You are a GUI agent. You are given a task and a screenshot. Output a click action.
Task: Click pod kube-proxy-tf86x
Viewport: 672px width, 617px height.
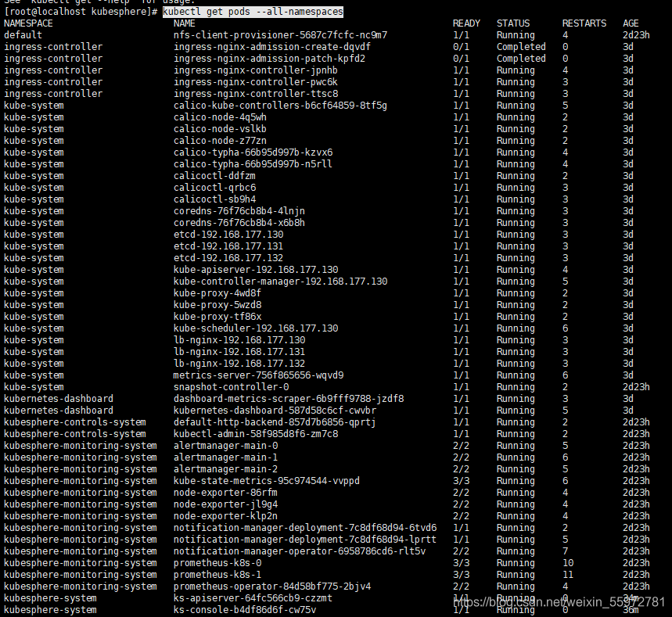[217, 317]
